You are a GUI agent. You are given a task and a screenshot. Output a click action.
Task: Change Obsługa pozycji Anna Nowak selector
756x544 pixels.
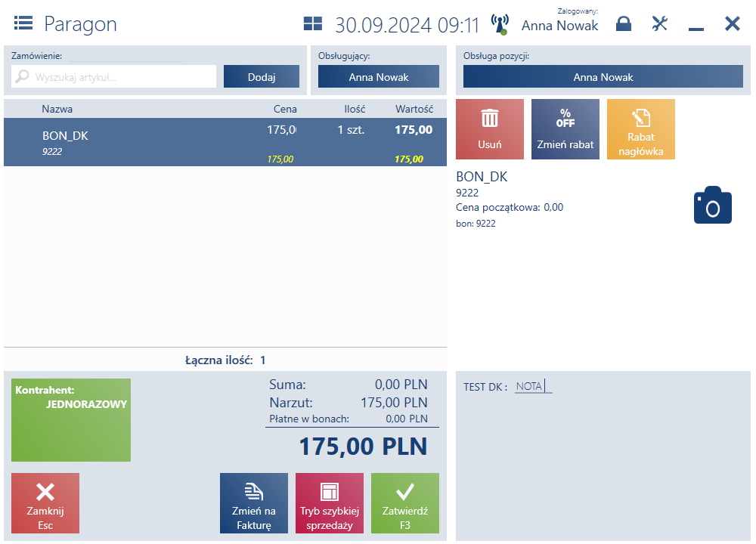[603, 76]
